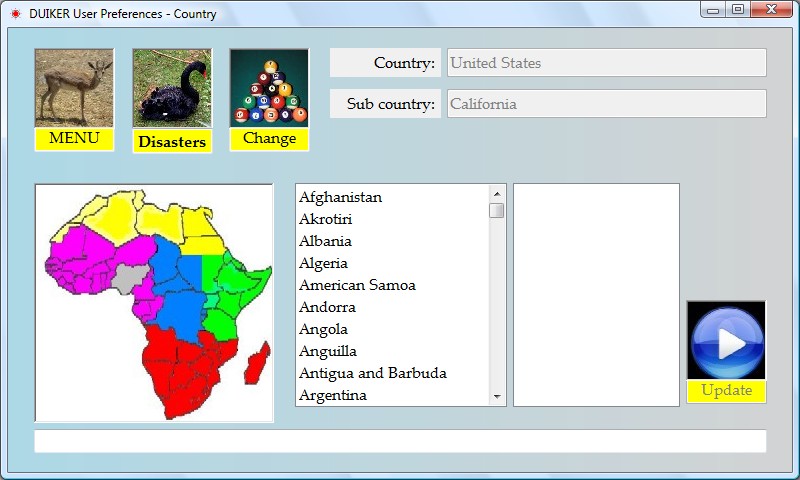Click the yellow MENU label button
800x480 pixels.
coord(74,139)
